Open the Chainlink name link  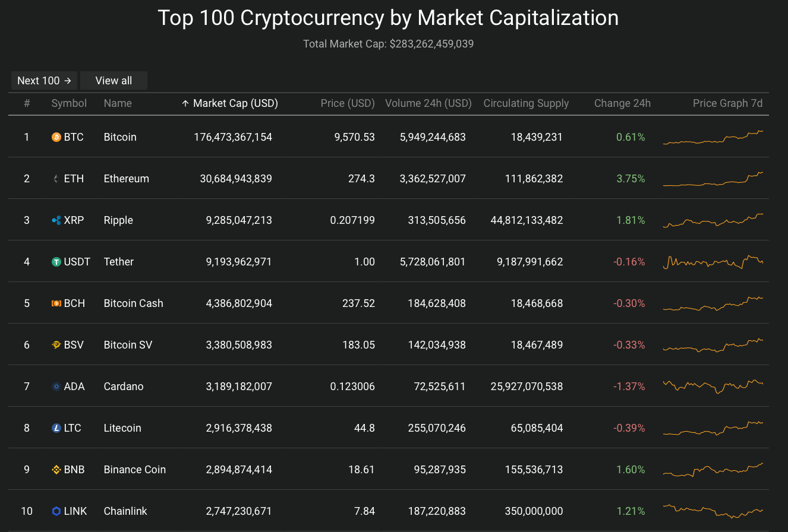pos(125,511)
